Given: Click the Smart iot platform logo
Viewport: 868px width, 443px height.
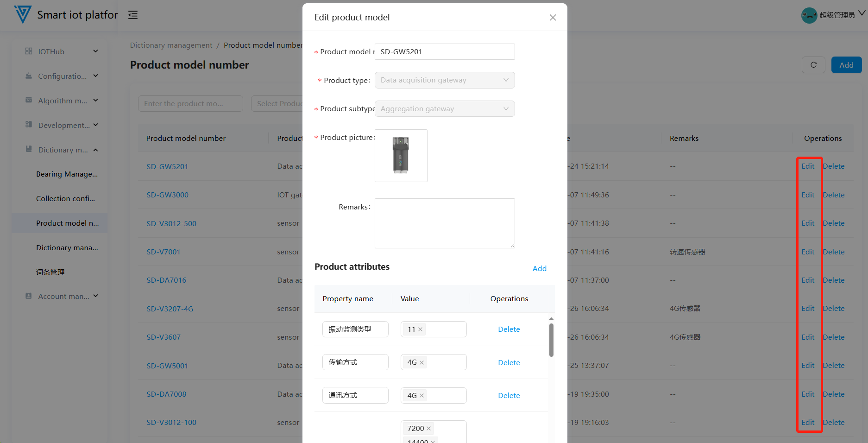Looking at the screenshot, I should tap(23, 15).
